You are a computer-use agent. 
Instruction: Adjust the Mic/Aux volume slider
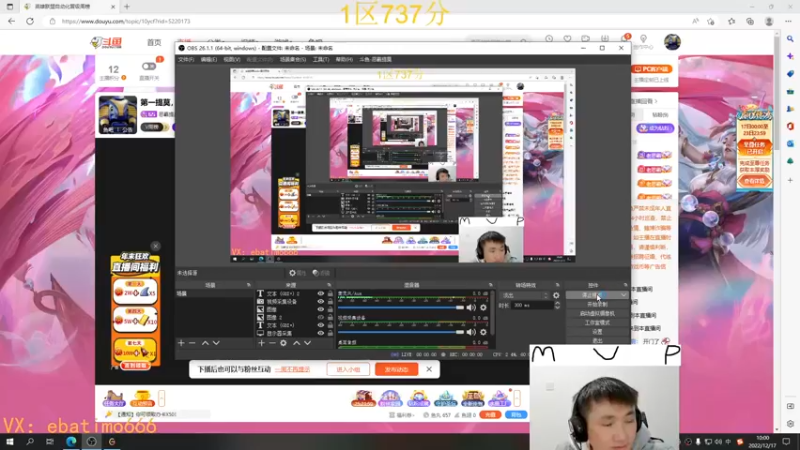(x=401, y=308)
